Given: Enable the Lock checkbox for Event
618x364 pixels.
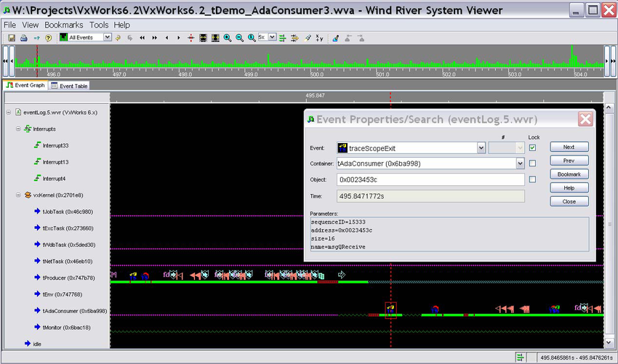Looking at the screenshot, I should (x=532, y=147).
